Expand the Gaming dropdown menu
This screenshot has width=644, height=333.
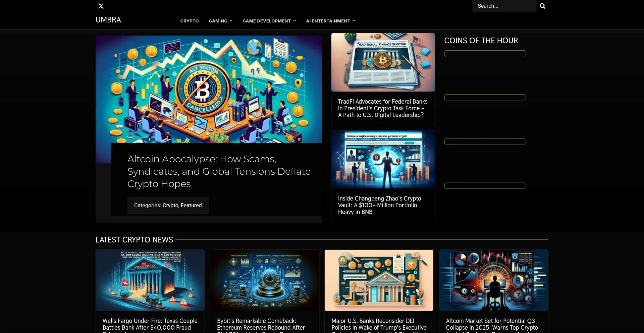[x=220, y=21]
